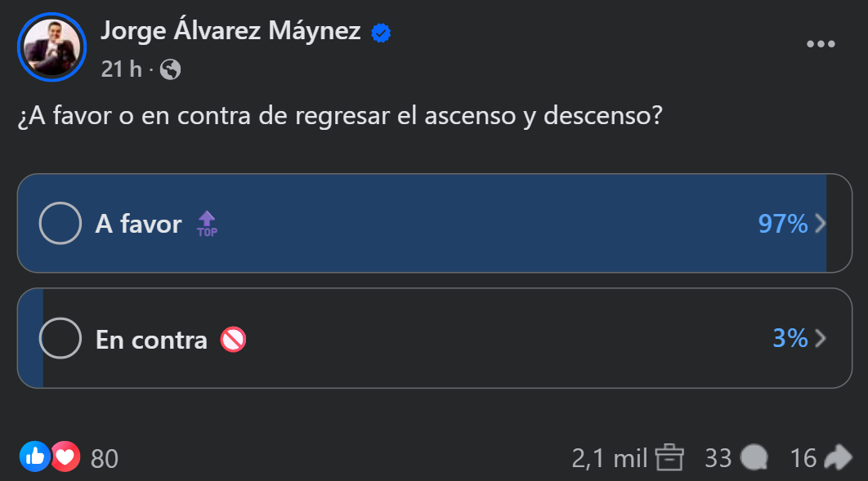Click the ballot box votes icon
Image resolution: width=868 pixels, height=481 pixels.
669,457
